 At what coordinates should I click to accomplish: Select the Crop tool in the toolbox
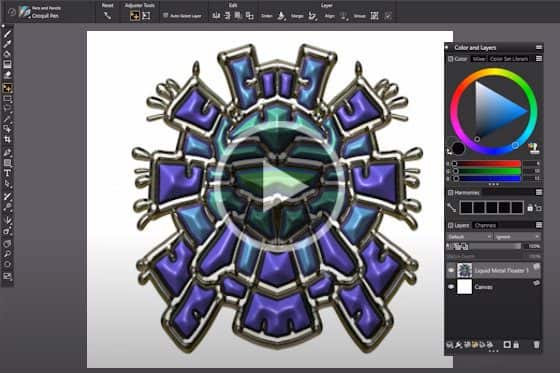pos(7,140)
